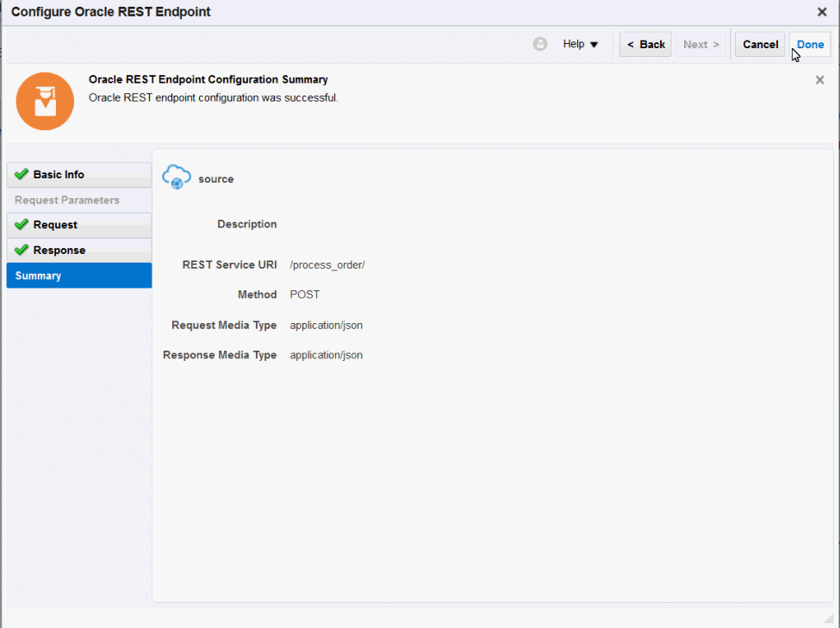This screenshot has width=840, height=628.
Task: Go back with the Back button
Action: click(645, 45)
